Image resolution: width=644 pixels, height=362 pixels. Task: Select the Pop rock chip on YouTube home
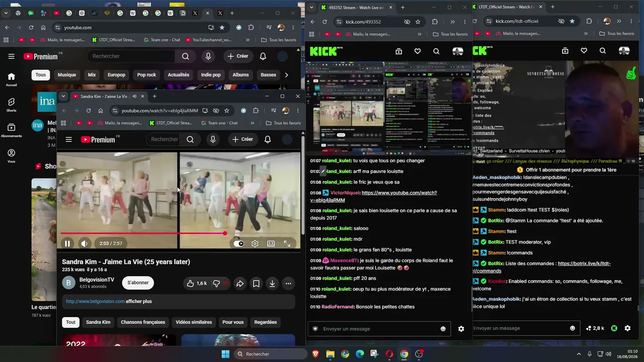[x=146, y=75]
